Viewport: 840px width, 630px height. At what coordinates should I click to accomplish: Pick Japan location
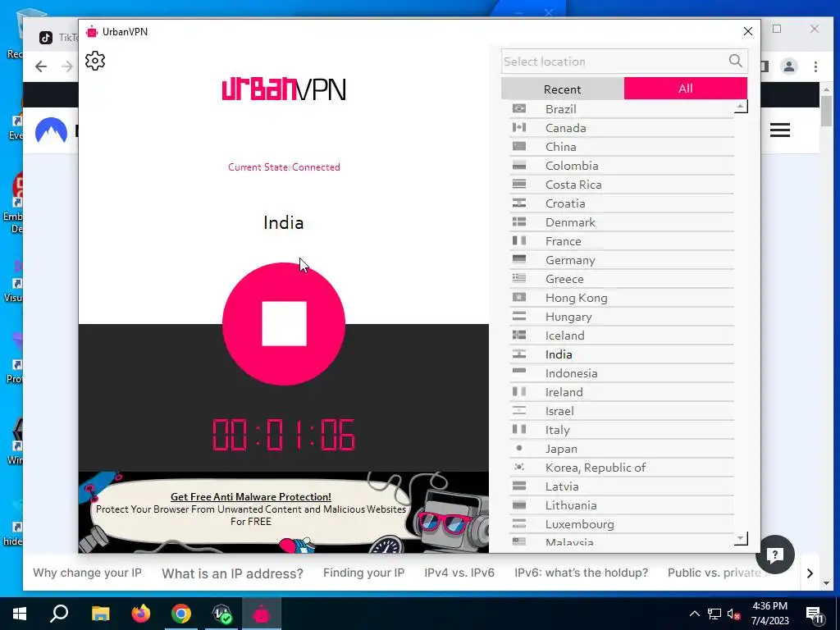coord(622,449)
